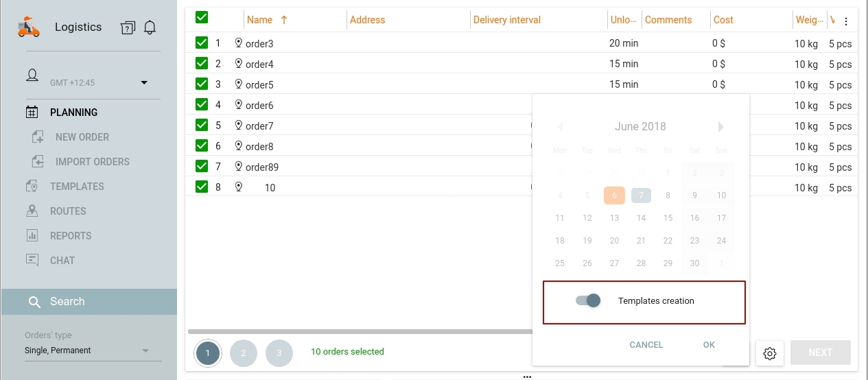This screenshot has height=380, width=868.
Task: Go to the Routes section
Action: point(68,211)
